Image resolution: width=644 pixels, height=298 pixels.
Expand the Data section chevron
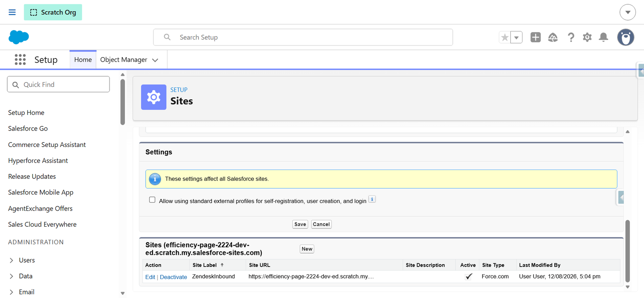tap(11, 276)
